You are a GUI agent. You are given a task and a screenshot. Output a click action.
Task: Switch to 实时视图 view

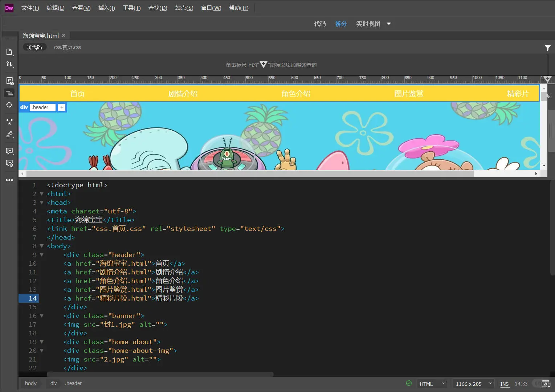(368, 24)
